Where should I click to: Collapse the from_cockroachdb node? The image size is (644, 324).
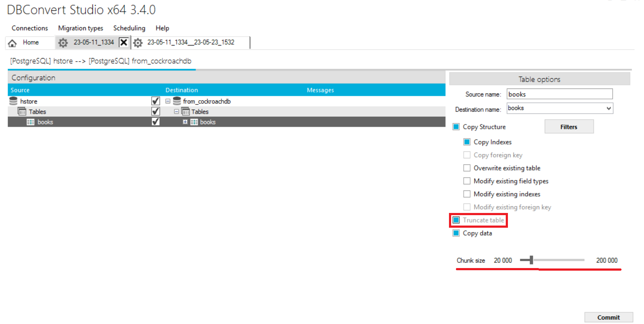point(168,101)
